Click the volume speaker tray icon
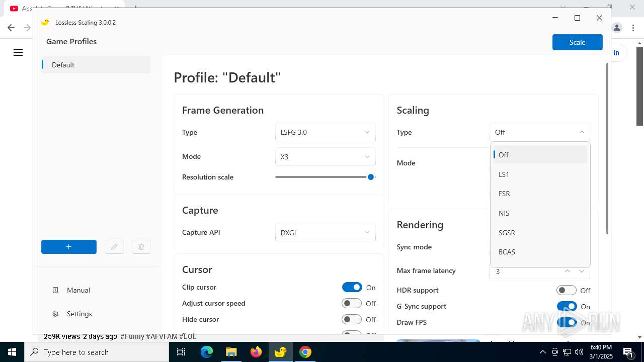 (x=579, y=352)
